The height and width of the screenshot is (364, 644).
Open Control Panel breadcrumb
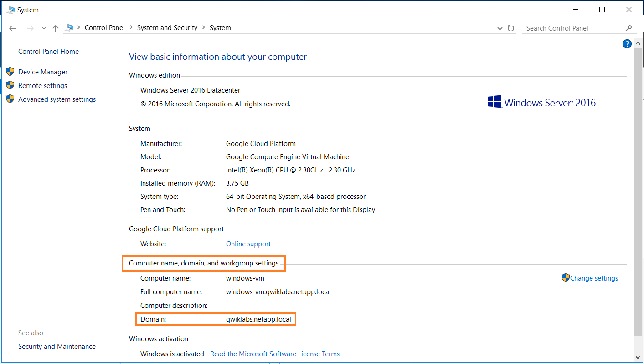(104, 28)
